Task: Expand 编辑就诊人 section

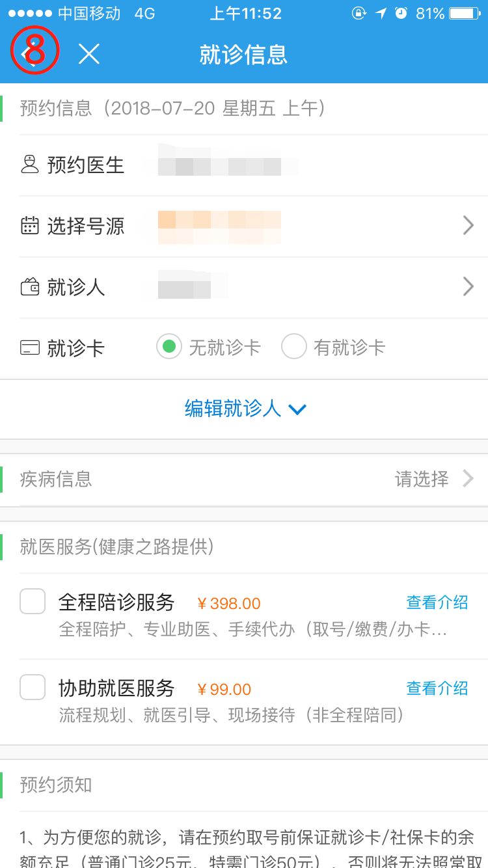Action: tap(245, 409)
